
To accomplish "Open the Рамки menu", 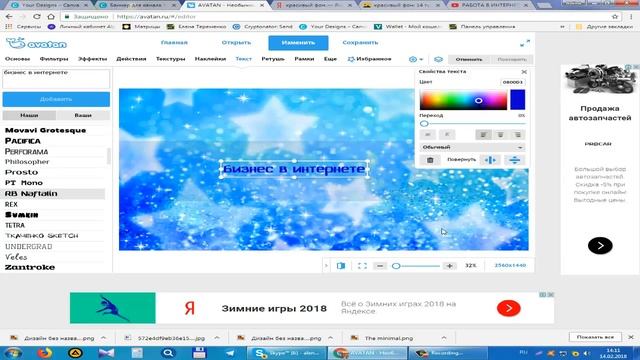I will point(304,59).
